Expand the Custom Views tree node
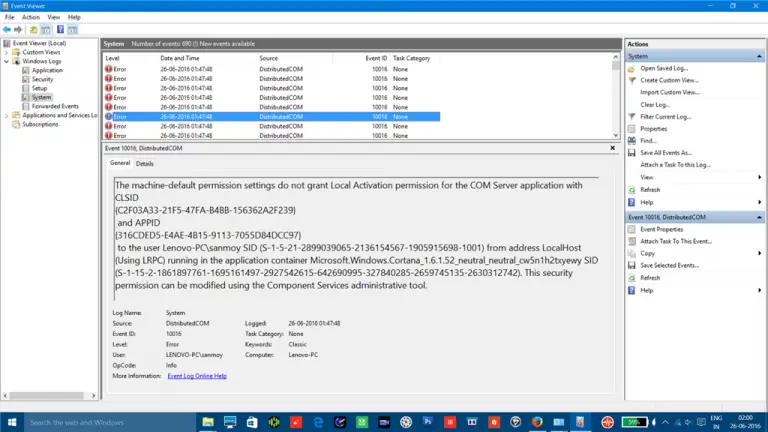Image resolution: width=768 pixels, height=432 pixels. [6, 52]
